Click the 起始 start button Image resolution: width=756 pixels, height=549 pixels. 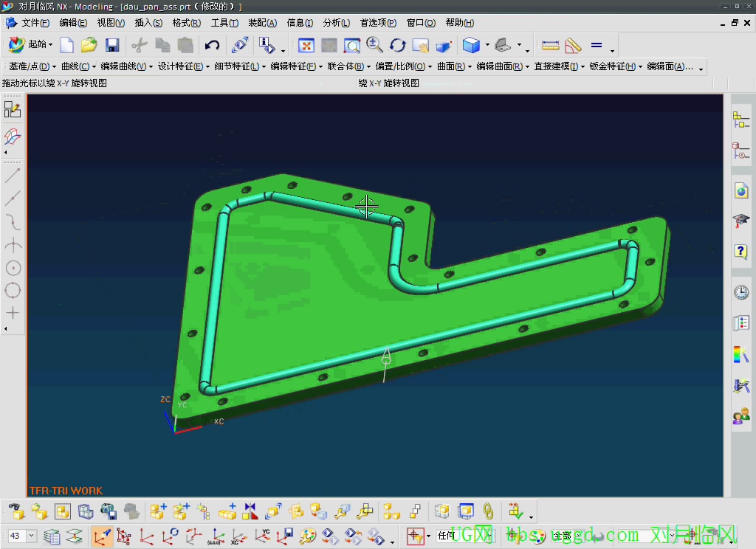pyautogui.click(x=30, y=44)
